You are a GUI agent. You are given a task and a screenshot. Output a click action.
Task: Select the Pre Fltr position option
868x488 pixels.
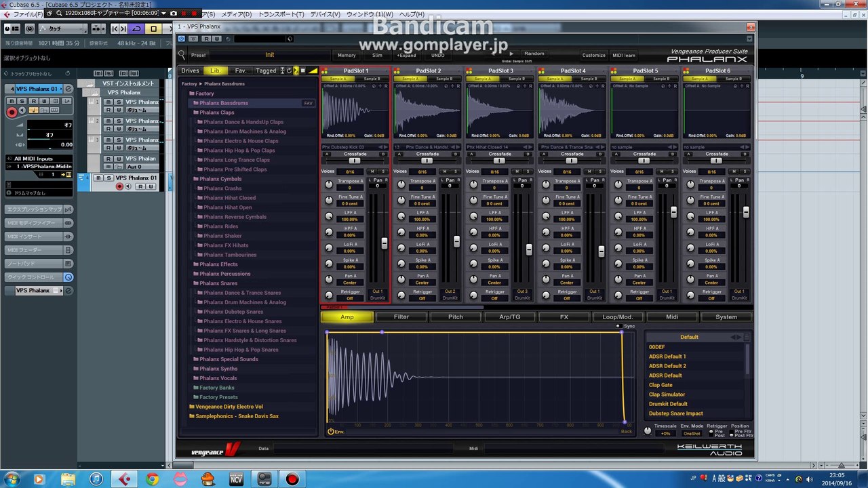[732, 431]
